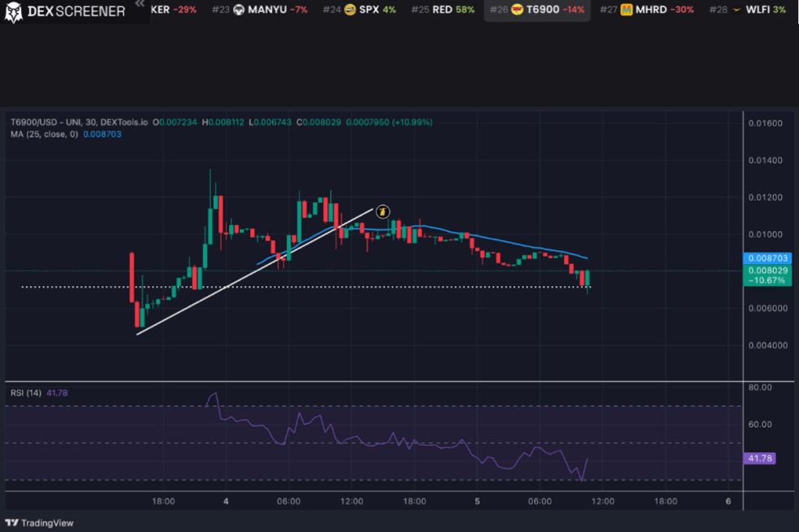Screen dimensions: 799x532
Task: Click the 80.00 RSI axis label
Action: (760, 388)
